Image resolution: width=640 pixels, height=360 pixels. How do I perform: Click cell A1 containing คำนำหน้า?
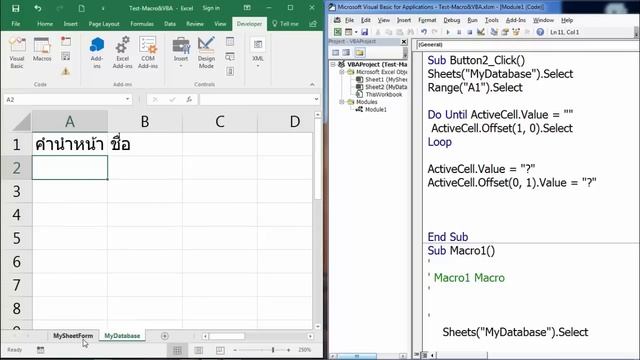pyautogui.click(x=70, y=144)
